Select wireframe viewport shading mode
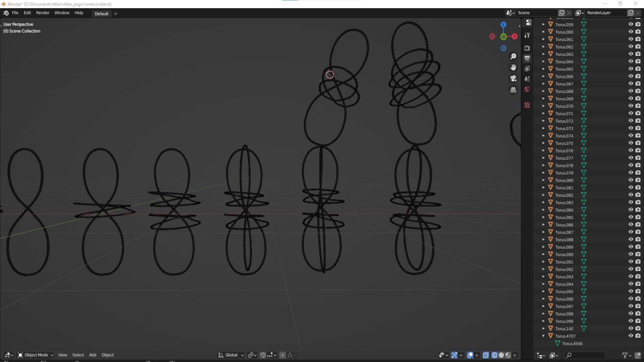This screenshot has height=362, width=644. click(494, 355)
